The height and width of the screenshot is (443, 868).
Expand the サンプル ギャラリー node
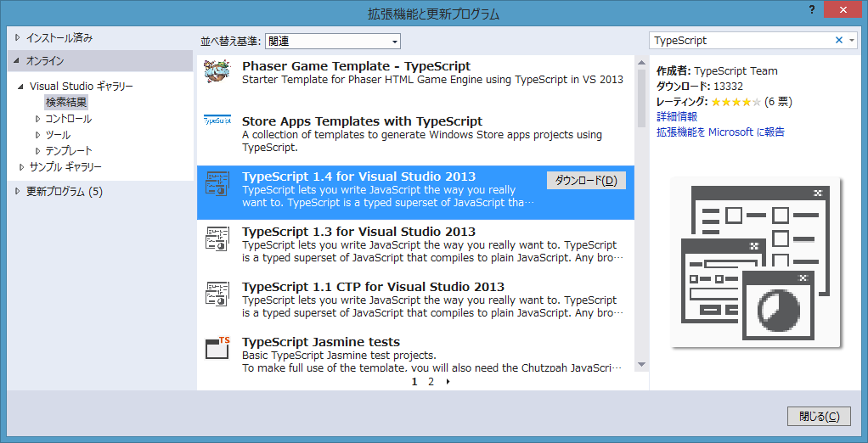21,167
